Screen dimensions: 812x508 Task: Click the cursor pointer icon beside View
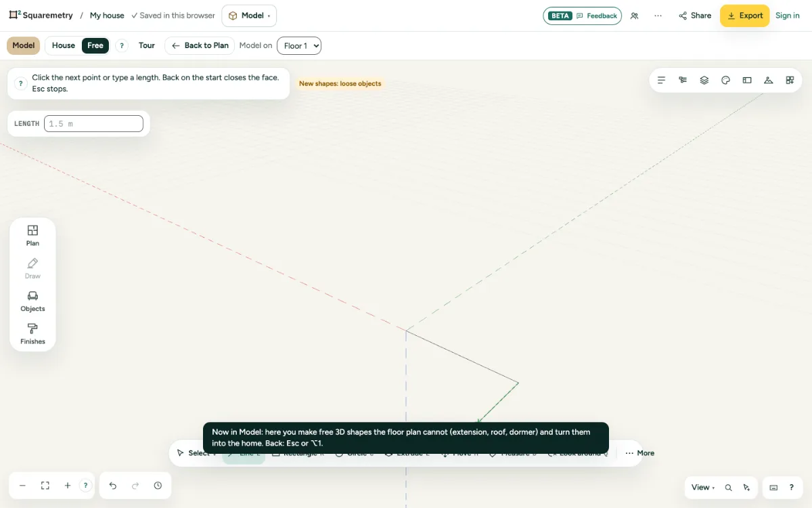pos(746,488)
